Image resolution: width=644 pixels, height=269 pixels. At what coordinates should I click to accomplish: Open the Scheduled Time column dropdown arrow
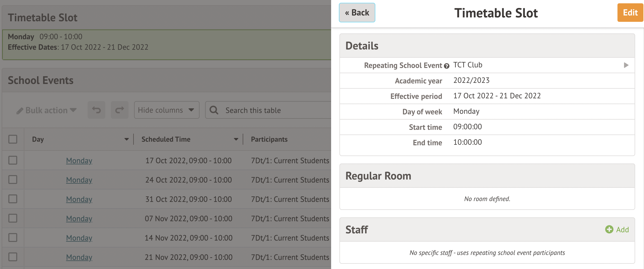pos(236,139)
